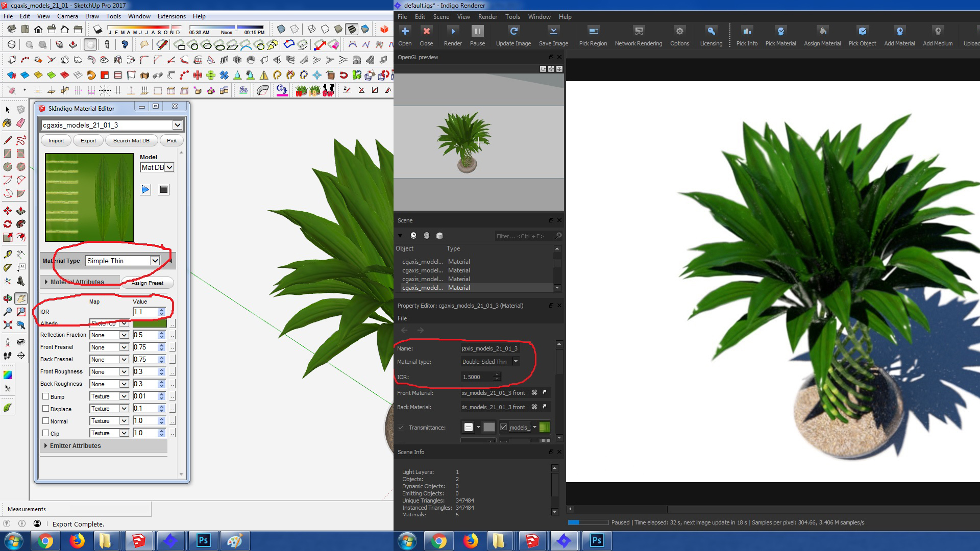Enable the Bump checkbox
980x551 pixels.
point(46,396)
